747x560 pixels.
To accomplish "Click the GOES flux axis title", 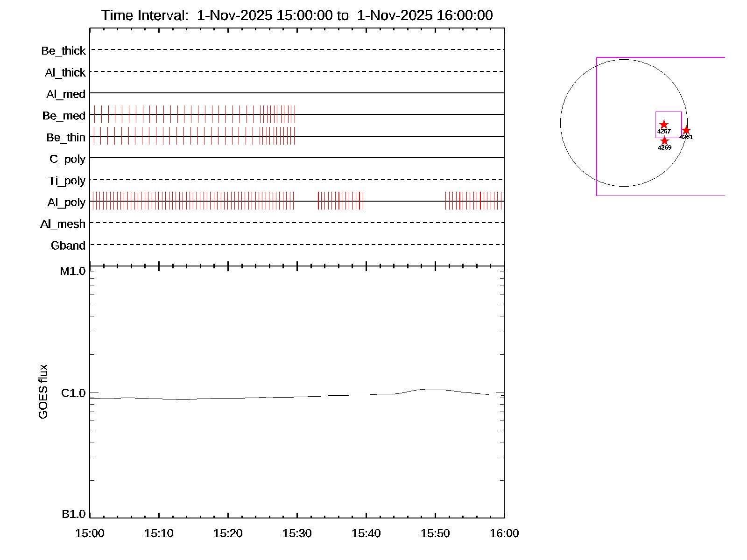I will [x=43, y=392].
